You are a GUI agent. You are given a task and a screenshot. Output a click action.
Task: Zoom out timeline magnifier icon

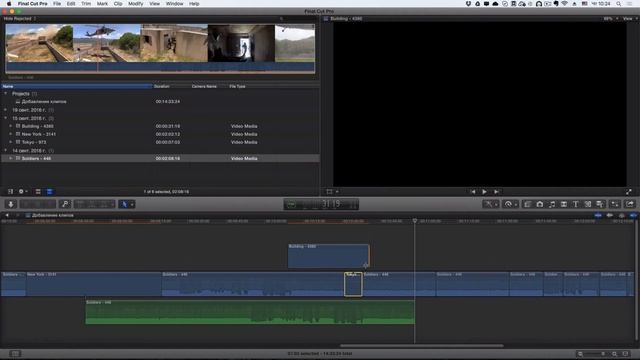(580, 353)
